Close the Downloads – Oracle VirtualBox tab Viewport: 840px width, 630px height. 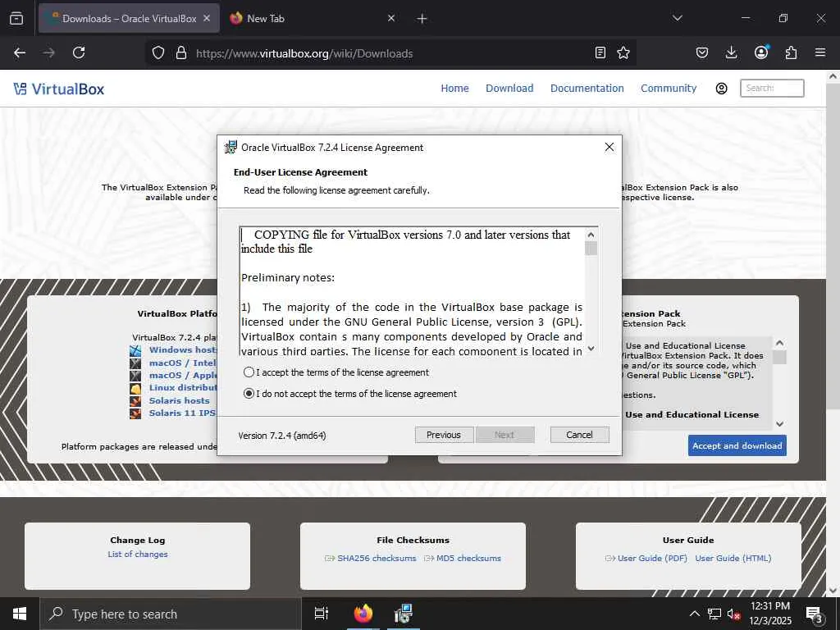click(207, 19)
